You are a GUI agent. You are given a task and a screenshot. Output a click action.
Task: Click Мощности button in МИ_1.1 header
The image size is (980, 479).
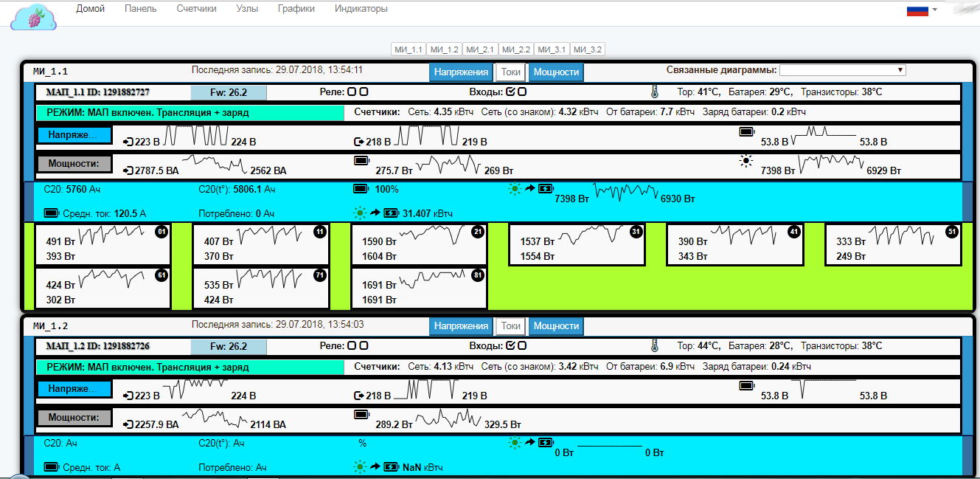[555, 72]
